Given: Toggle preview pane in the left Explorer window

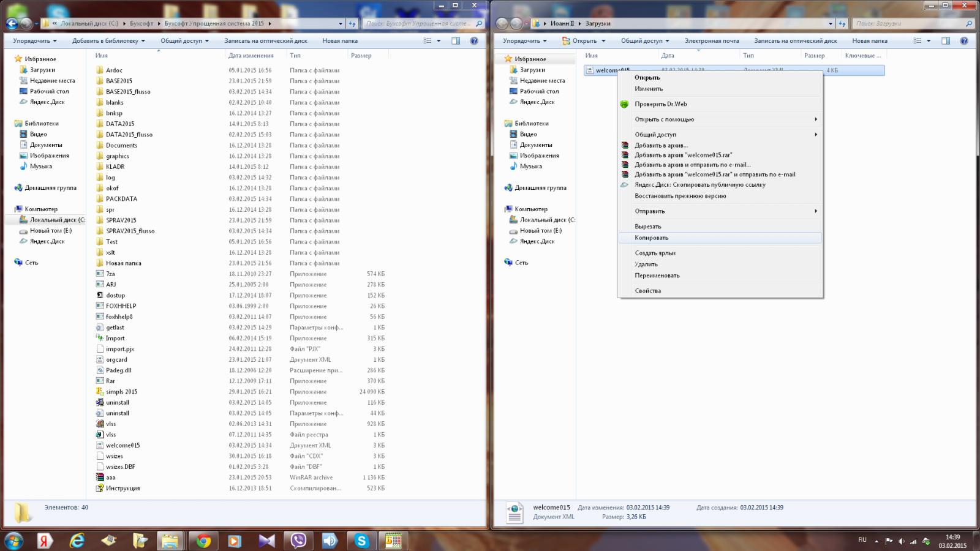Looking at the screenshot, I should [456, 41].
